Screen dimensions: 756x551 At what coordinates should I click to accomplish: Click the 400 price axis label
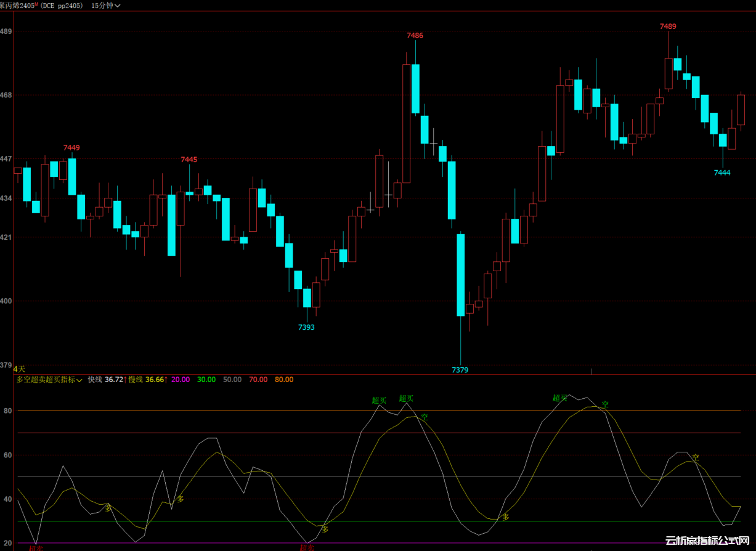click(x=6, y=301)
